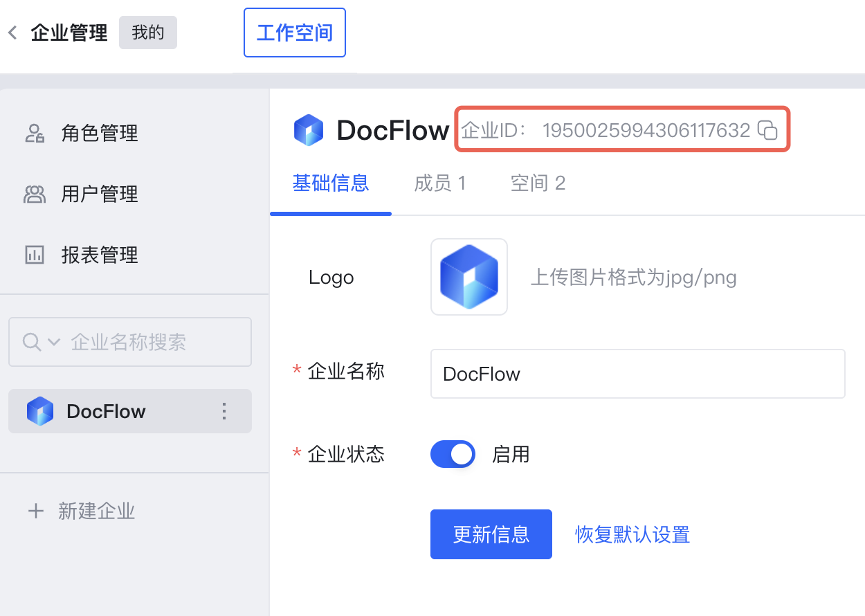Click the DocFlow logo icon in the list
The height and width of the screenshot is (616, 865).
click(40, 411)
